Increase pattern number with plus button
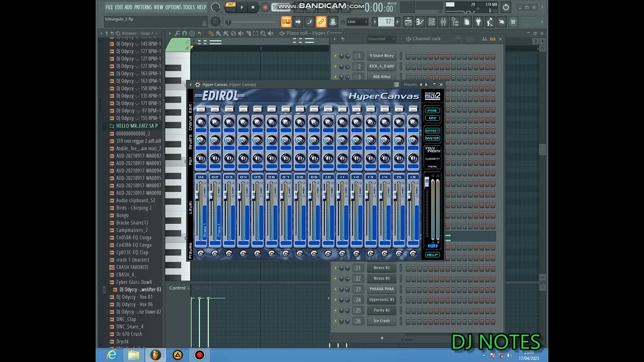Screen dimensions: 644x362 397,22
